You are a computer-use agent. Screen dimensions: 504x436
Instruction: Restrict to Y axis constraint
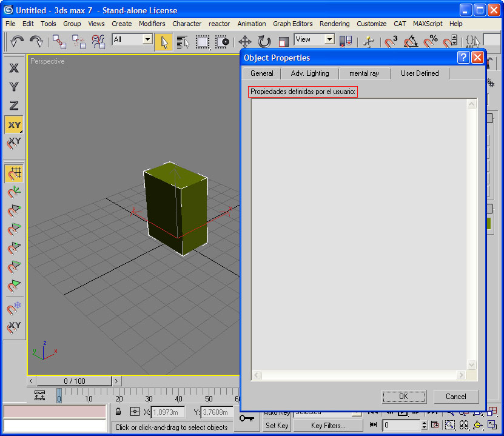(14, 87)
